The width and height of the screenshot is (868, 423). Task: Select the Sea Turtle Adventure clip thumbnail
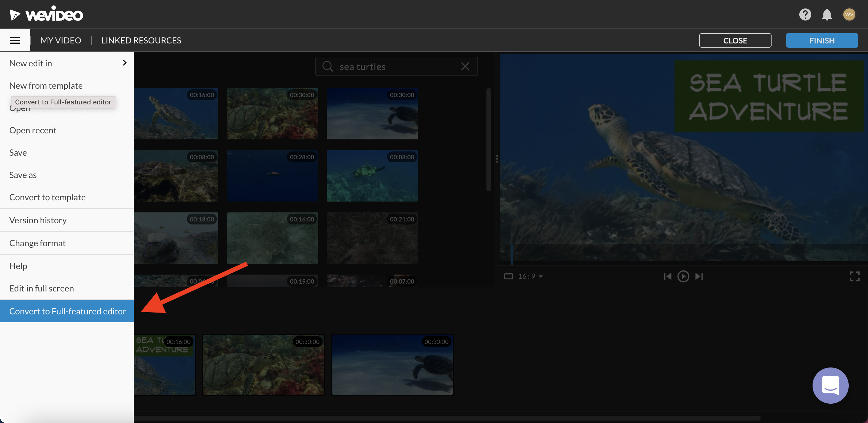pos(165,365)
